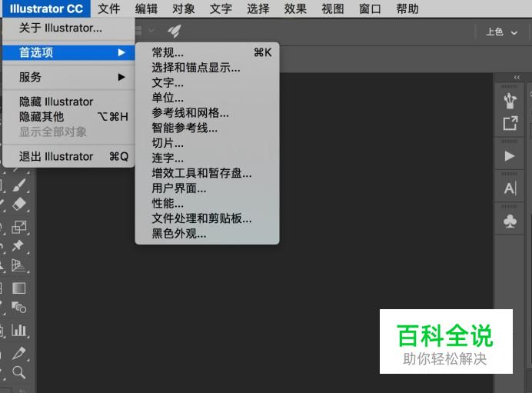Open the 上色 workspace dropdown
The image size is (532, 393).
click(x=501, y=32)
